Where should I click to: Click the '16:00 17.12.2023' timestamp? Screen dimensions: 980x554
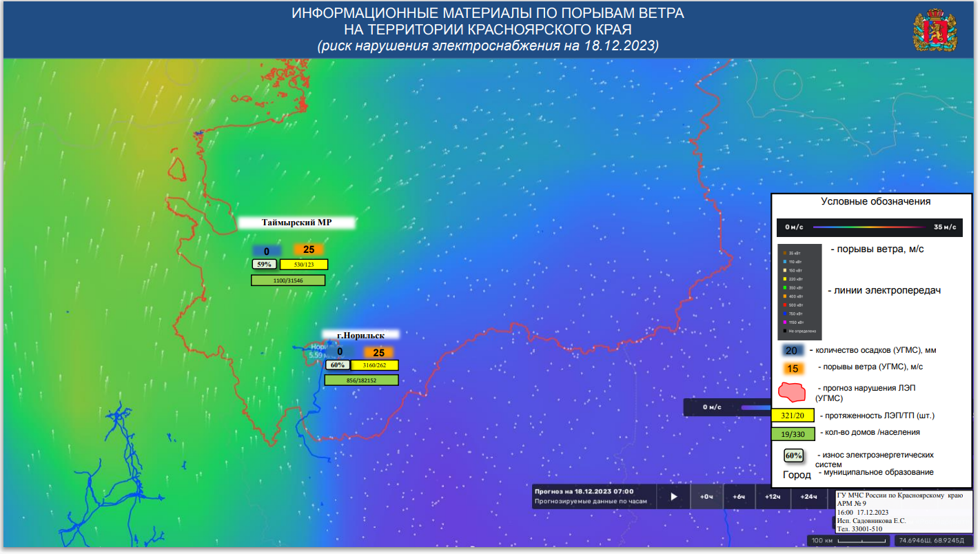click(862, 512)
